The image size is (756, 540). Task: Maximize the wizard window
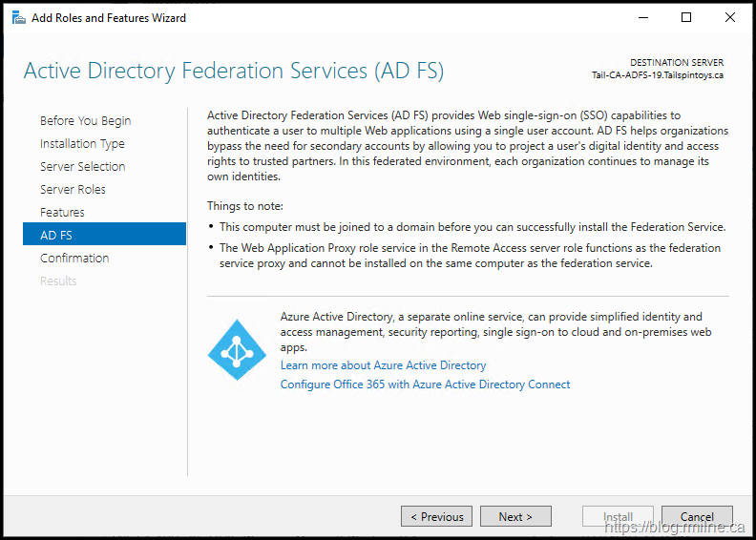click(686, 17)
